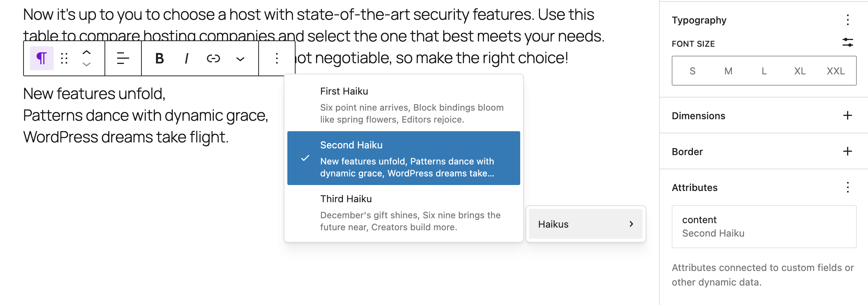
Task: Toggle bold formatting
Action: click(159, 58)
